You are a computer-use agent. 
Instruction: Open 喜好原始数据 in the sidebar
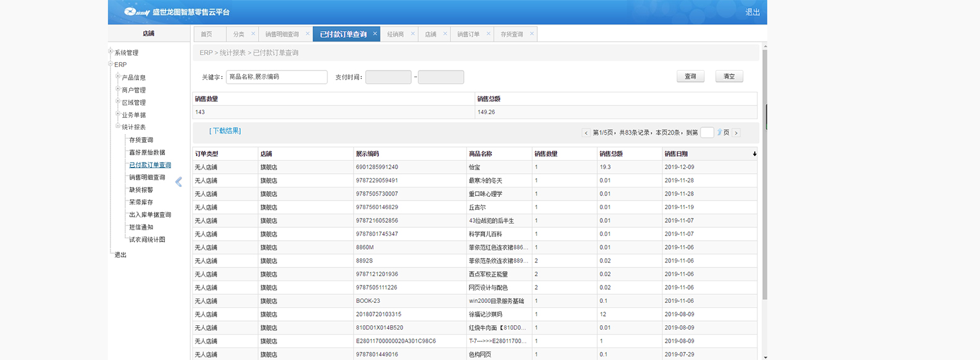[147, 153]
